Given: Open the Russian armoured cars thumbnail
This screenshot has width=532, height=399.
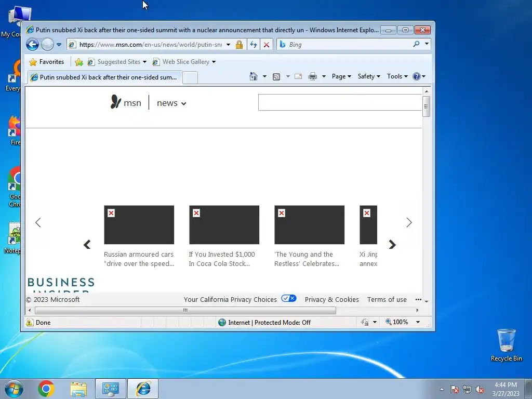Looking at the screenshot, I should (139, 224).
